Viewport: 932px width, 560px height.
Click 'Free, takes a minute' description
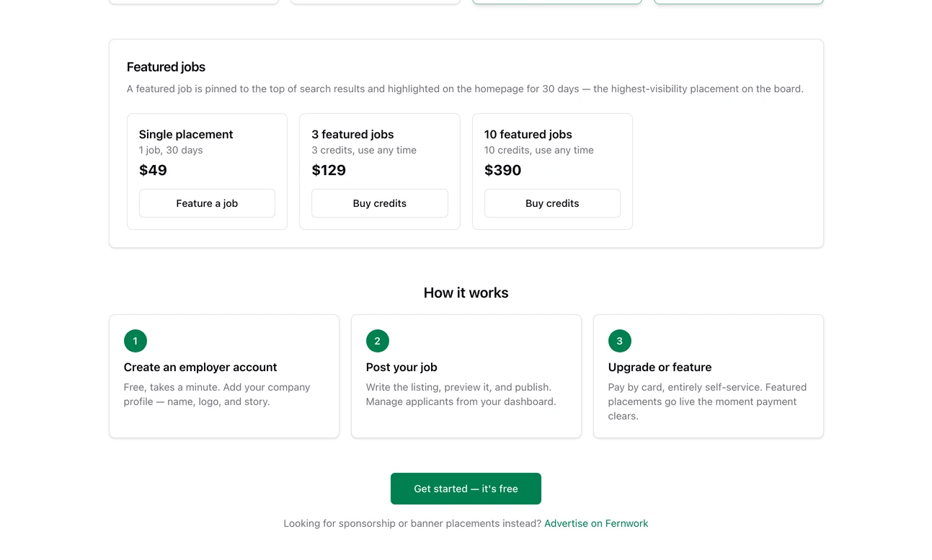217,394
